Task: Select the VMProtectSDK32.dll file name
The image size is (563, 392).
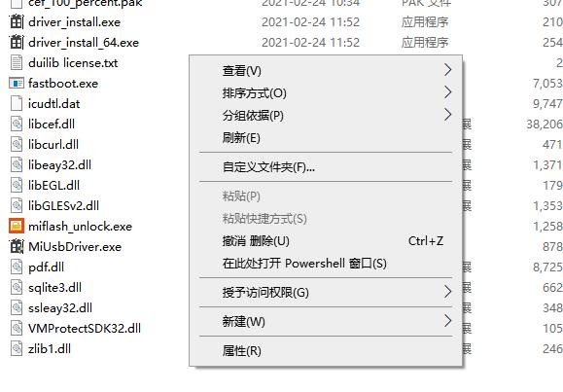Action: 85,329
